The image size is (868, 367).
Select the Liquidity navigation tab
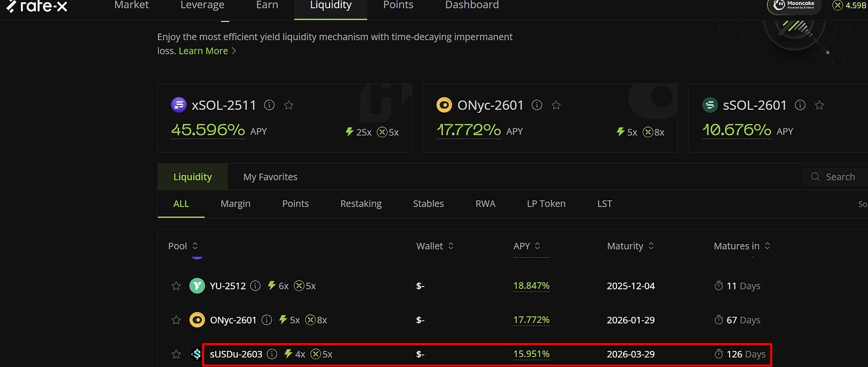click(331, 5)
